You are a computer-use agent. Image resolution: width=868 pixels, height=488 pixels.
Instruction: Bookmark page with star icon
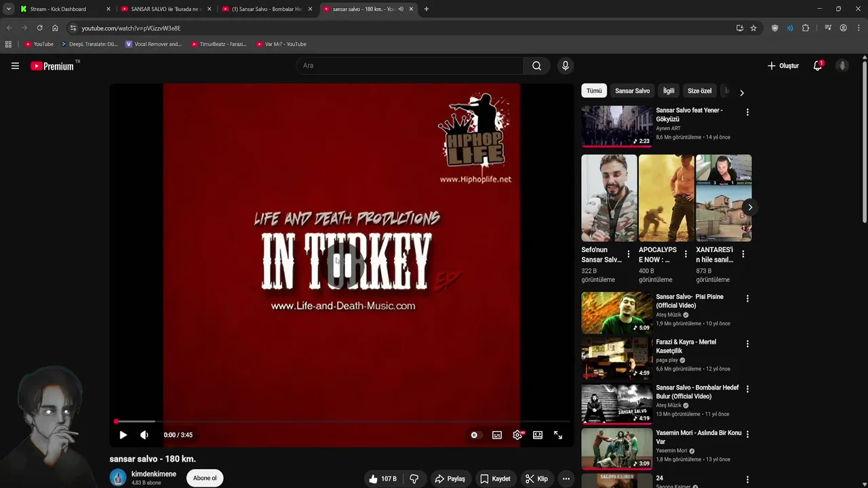point(753,28)
